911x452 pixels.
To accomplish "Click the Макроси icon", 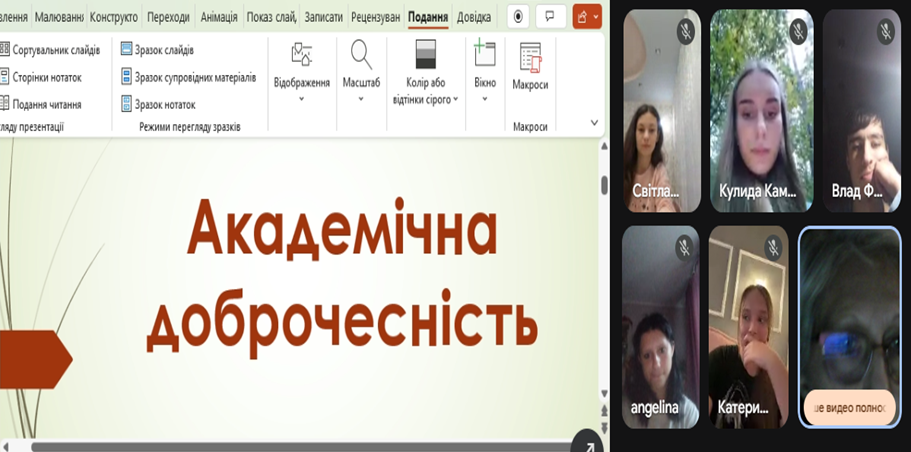I will click(530, 60).
